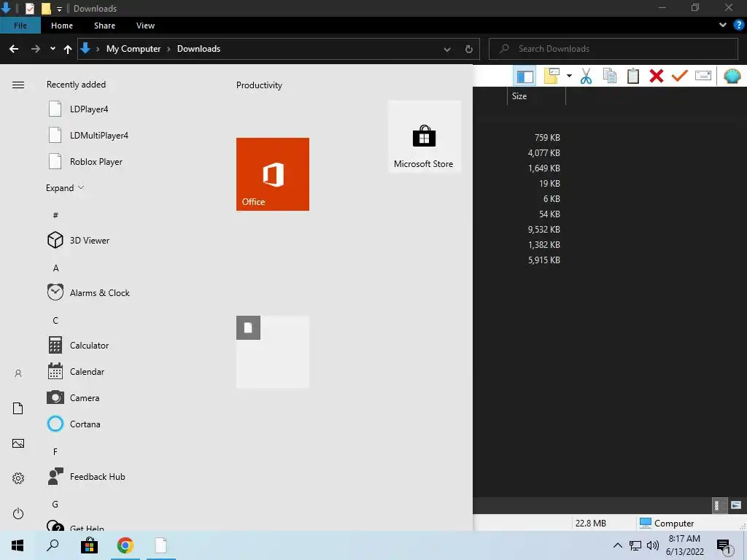This screenshot has height=560, width=747.
Task: Click the My Computer breadcrumb
Action: coord(133,49)
